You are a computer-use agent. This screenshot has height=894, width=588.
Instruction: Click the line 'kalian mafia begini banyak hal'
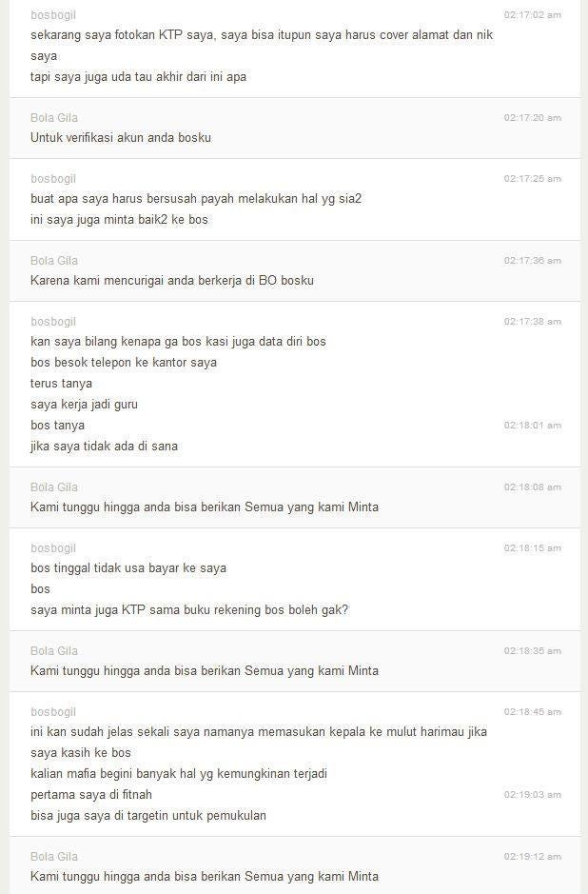tap(179, 774)
